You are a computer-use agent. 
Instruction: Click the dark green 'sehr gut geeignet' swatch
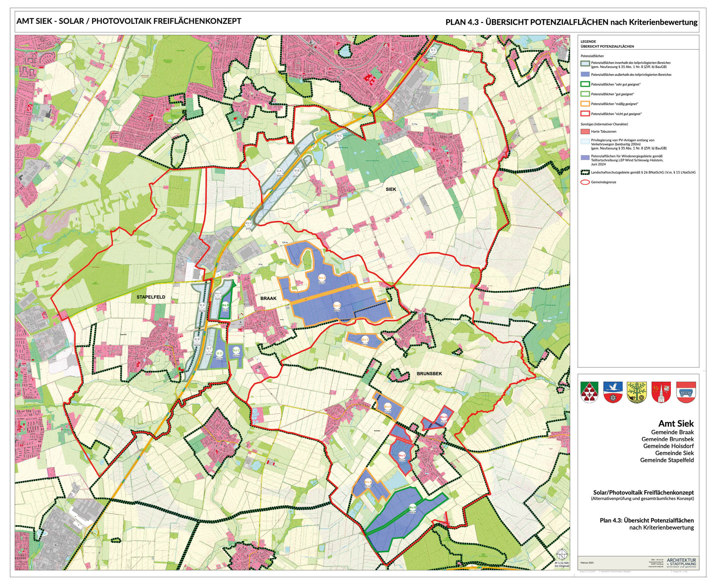[x=585, y=84]
